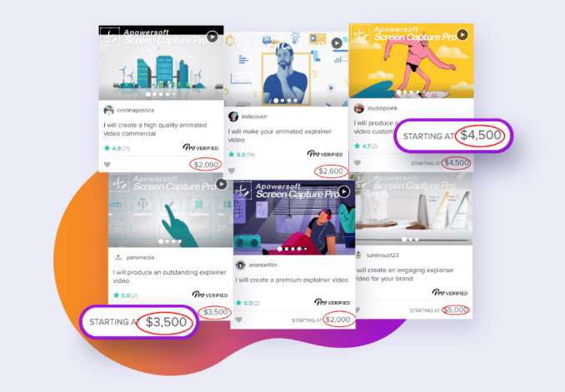565x392 pixels.
Task: Play the cristinapostica city animation video
Action: coord(212,37)
